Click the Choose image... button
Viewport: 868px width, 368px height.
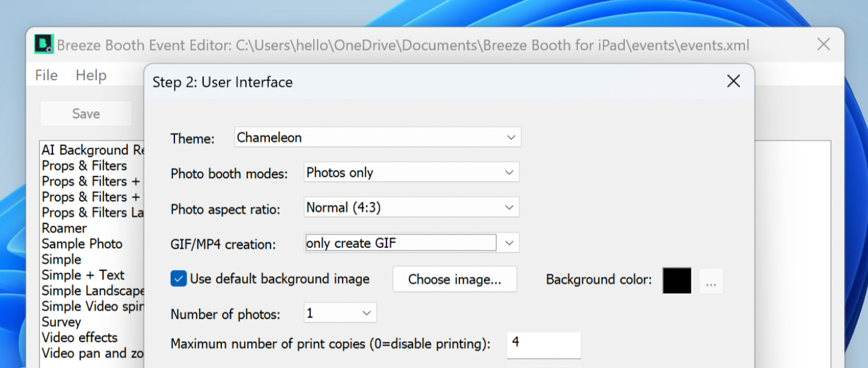click(x=454, y=280)
